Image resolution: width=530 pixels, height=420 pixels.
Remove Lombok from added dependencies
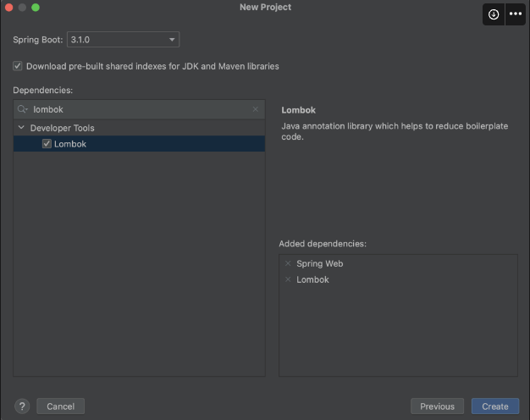(x=288, y=279)
